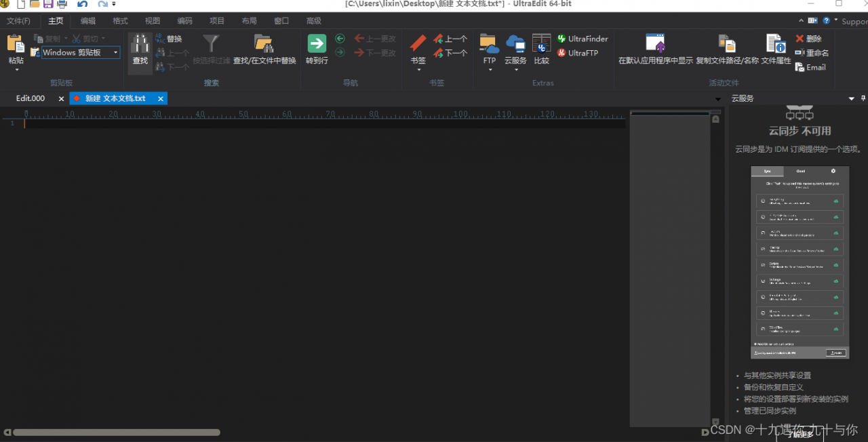868x442 pixels.
Task: Click the printer icon in quick access toolbar
Action: coord(62,4)
